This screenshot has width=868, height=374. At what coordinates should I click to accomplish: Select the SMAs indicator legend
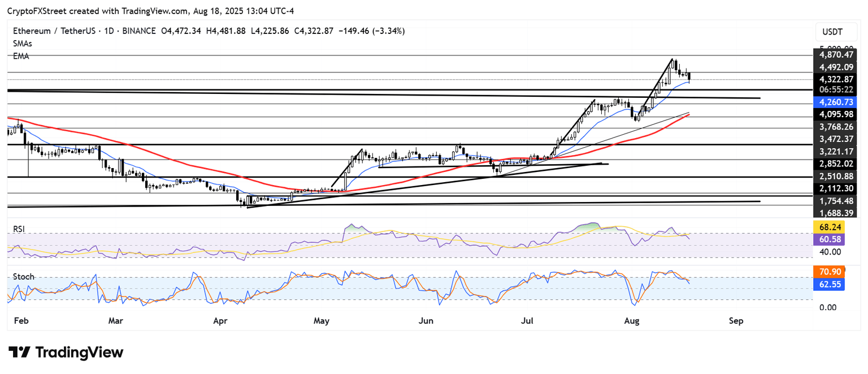coord(23,44)
